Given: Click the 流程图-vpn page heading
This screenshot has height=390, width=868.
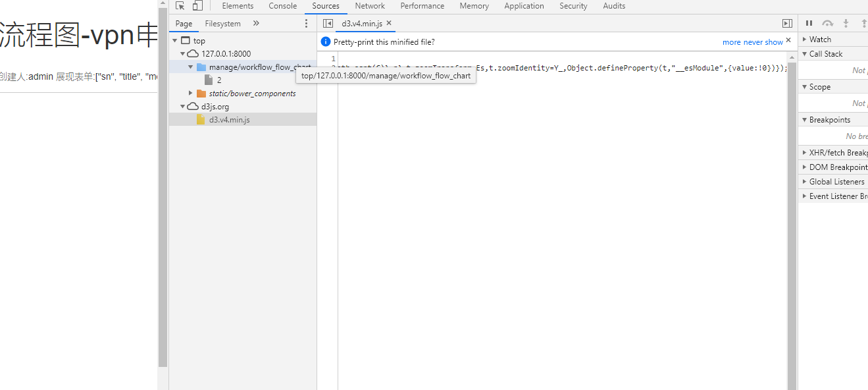Looking at the screenshot, I should click(78, 36).
